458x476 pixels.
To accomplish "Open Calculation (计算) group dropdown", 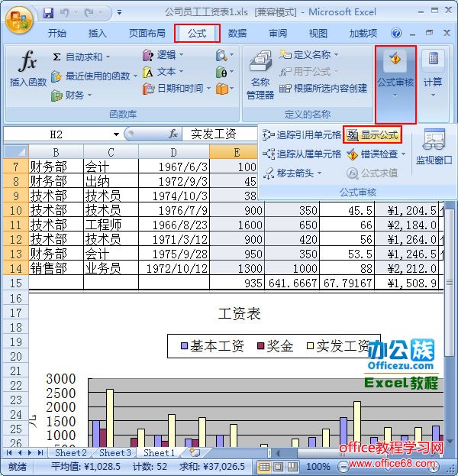I will (433, 84).
